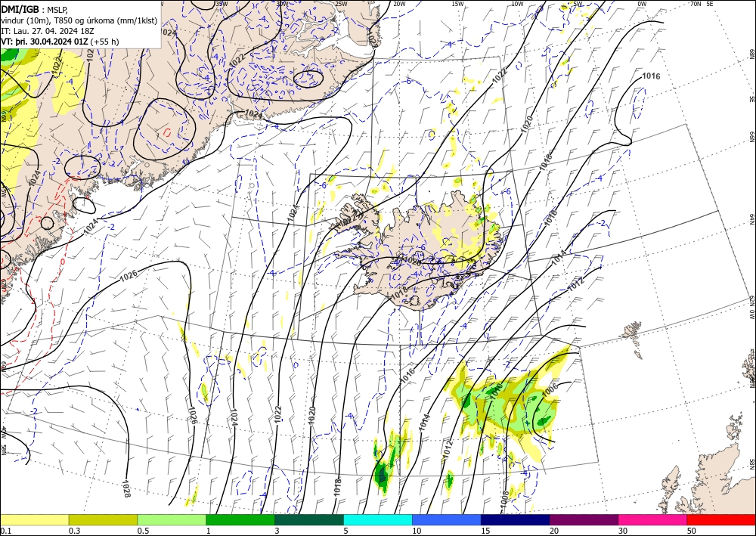
Task: Click the '1010' isobar label
Action: coord(496,391)
